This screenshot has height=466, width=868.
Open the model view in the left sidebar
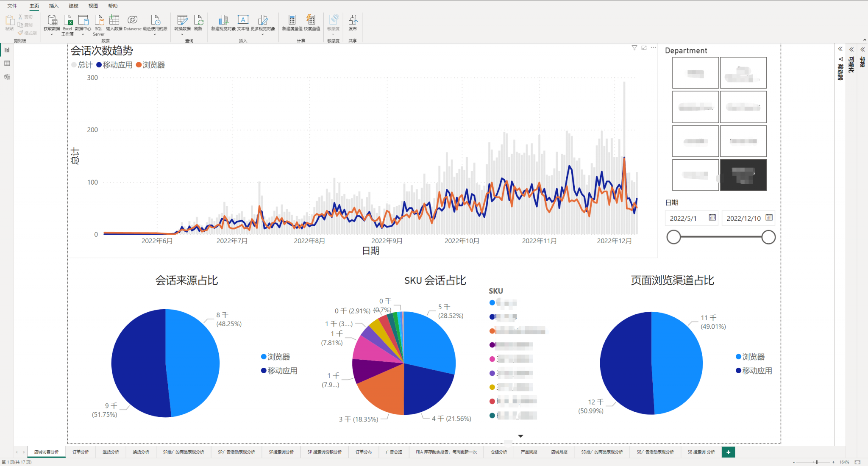7,77
